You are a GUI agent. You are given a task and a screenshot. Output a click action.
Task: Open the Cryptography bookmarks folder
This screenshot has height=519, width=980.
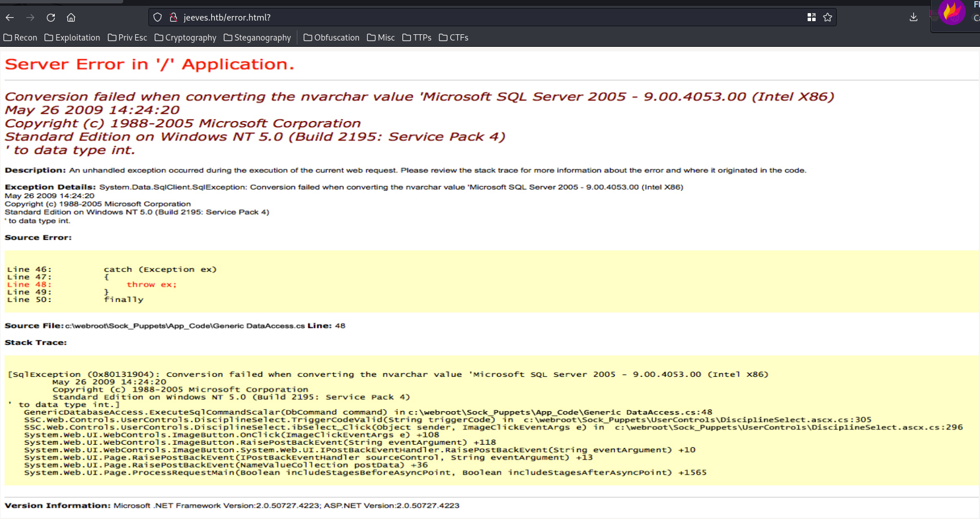click(185, 38)
